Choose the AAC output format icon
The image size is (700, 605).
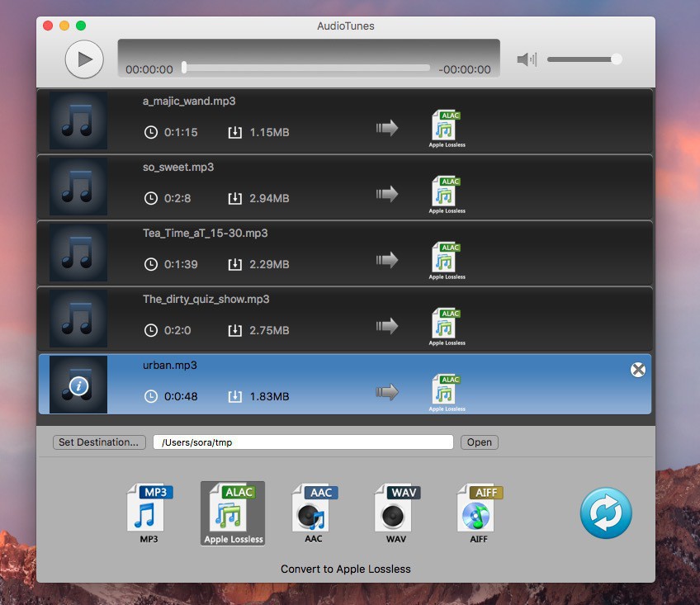[x=315, y=513]
